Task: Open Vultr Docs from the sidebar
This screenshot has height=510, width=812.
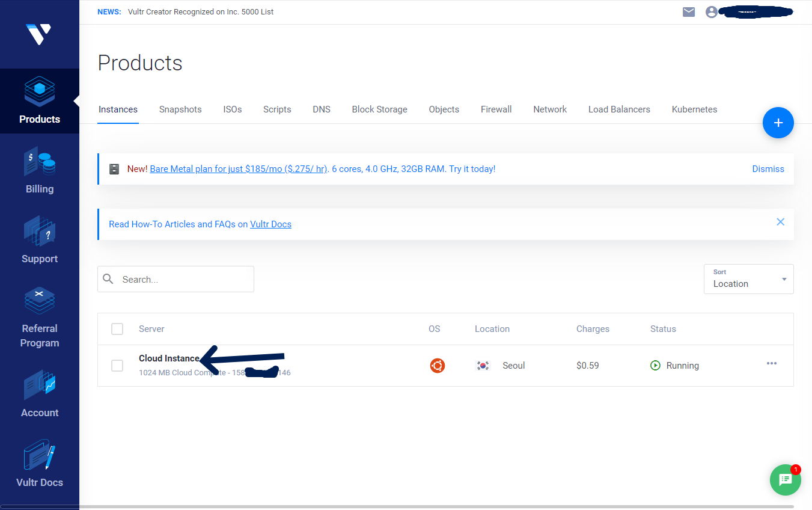Action: (40, 464)
